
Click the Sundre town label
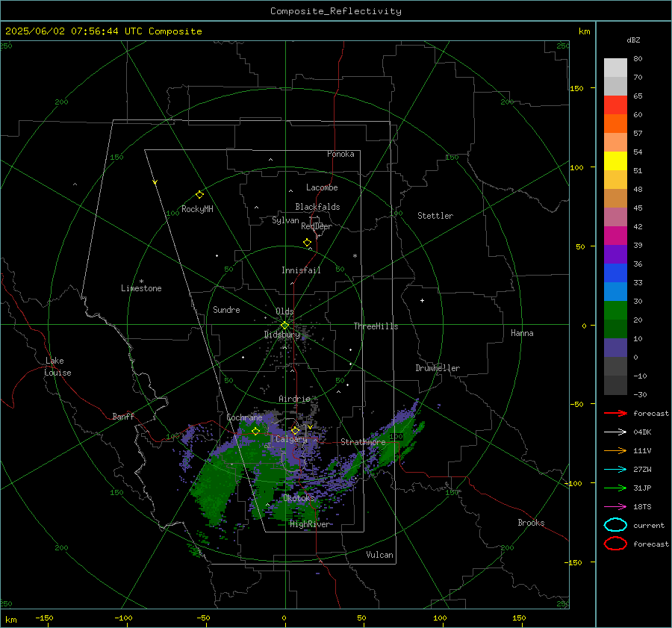click(x=226, y=309)
